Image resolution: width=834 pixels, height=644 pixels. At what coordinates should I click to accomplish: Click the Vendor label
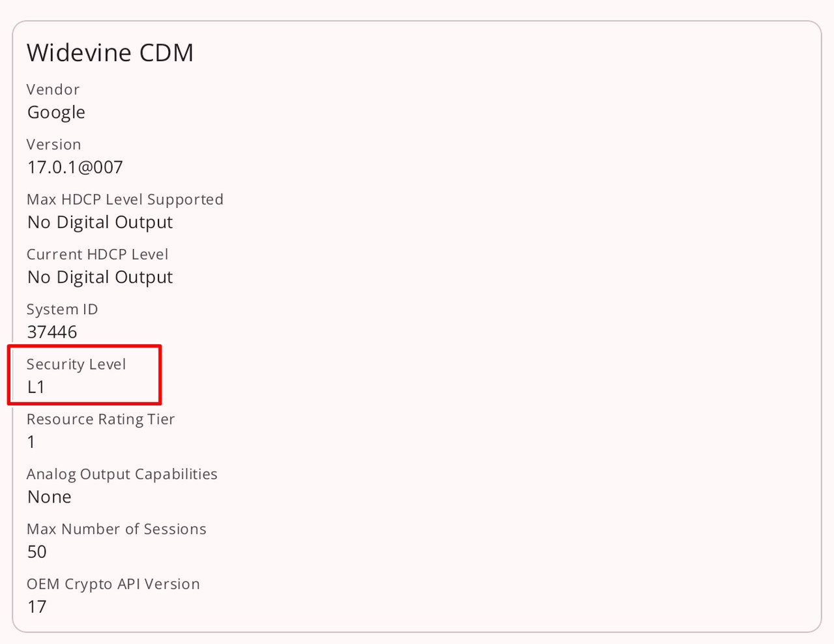(x=53, y=89)
